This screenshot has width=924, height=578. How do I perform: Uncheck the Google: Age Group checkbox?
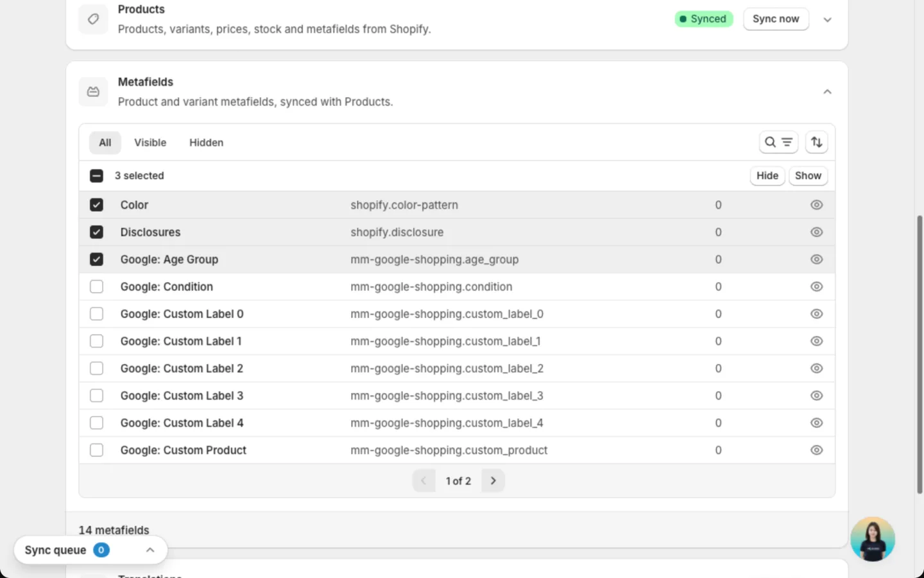coord(96,259)
